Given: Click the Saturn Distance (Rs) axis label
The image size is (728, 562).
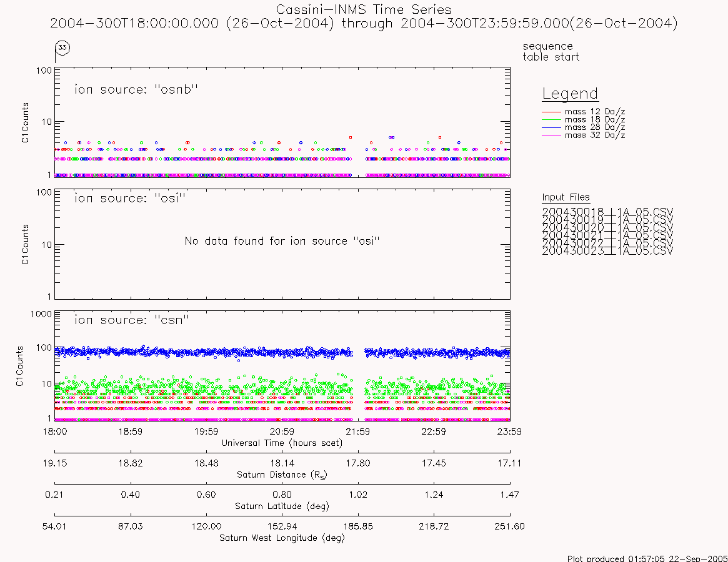Looking at the screenshot, I should [x=282, y=475].
